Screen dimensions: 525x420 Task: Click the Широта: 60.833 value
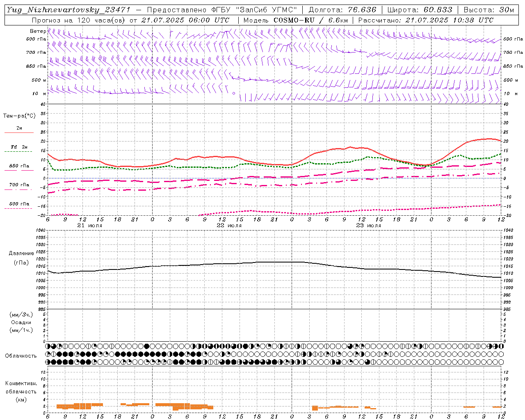[x=420, y=10]
